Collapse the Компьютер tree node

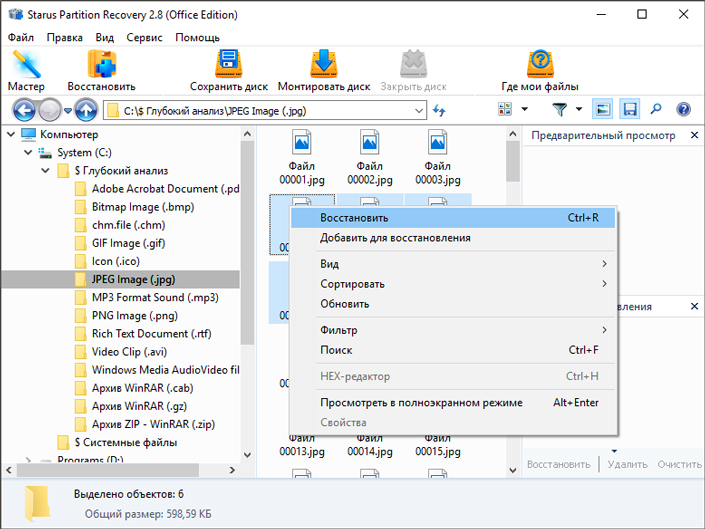coord(11,134)
